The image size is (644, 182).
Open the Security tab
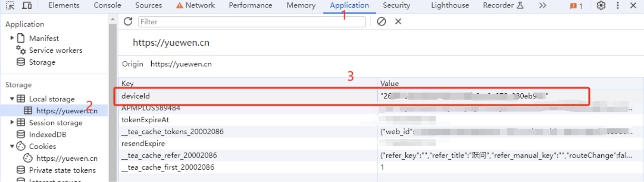(x=396, y=5)
